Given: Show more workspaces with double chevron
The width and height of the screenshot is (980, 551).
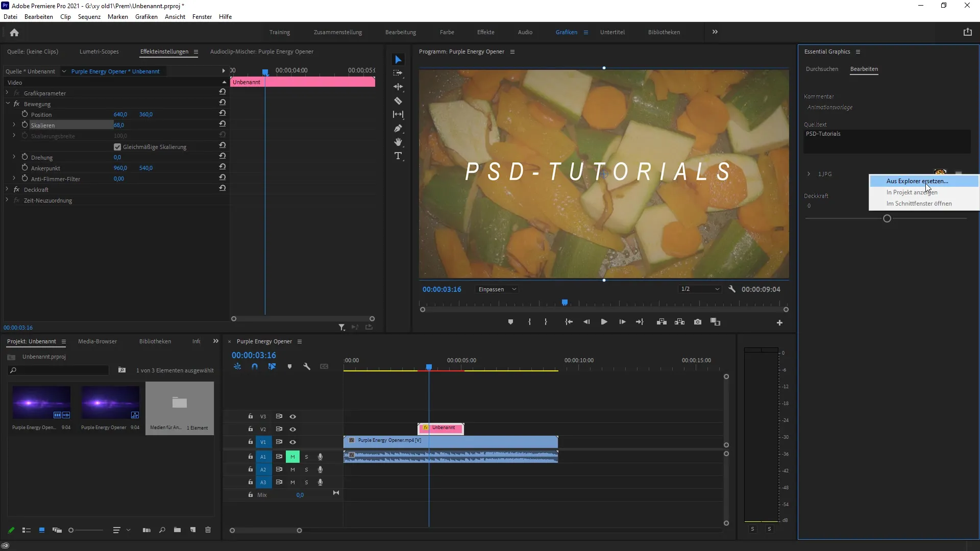Looking at the screenshot, I should tap(715, 32).
